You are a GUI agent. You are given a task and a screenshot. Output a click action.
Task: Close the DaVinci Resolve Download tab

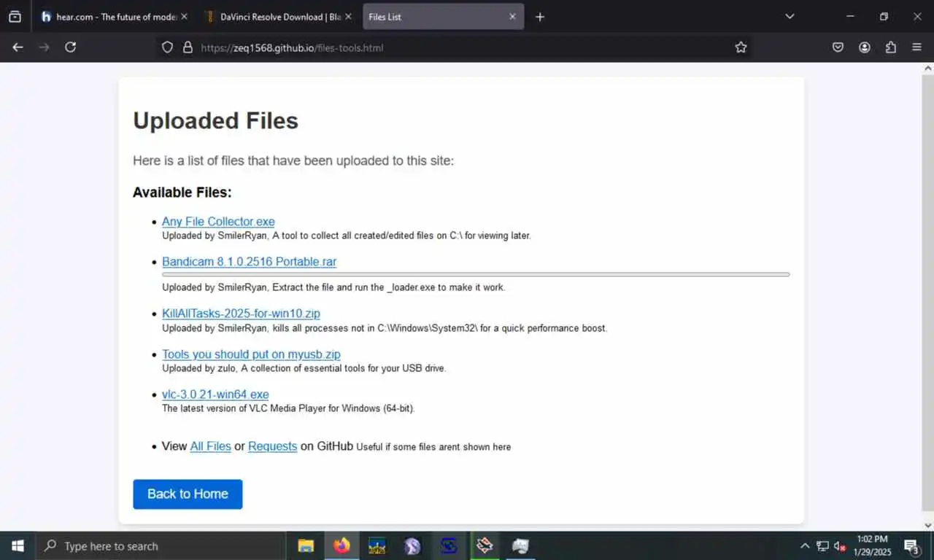pyautogui.click(x=348, y=17)
